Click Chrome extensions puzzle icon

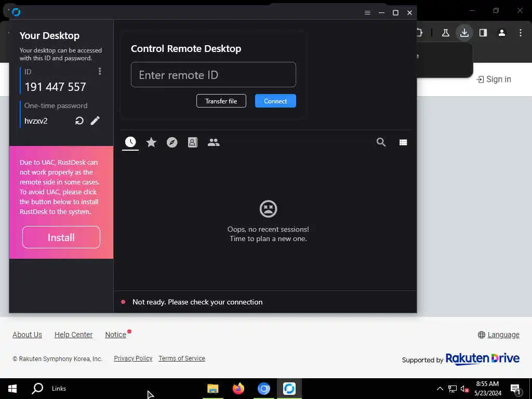(x=419, y=33)
